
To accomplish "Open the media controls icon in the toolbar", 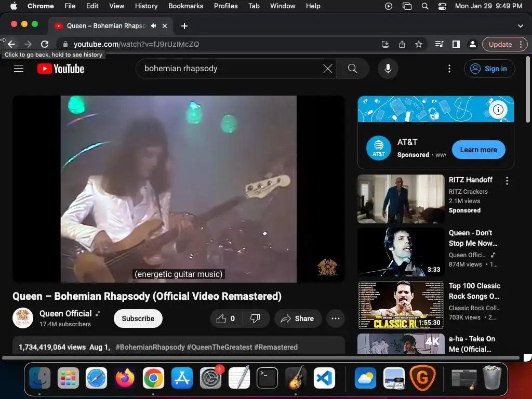I will coord(440,44).
